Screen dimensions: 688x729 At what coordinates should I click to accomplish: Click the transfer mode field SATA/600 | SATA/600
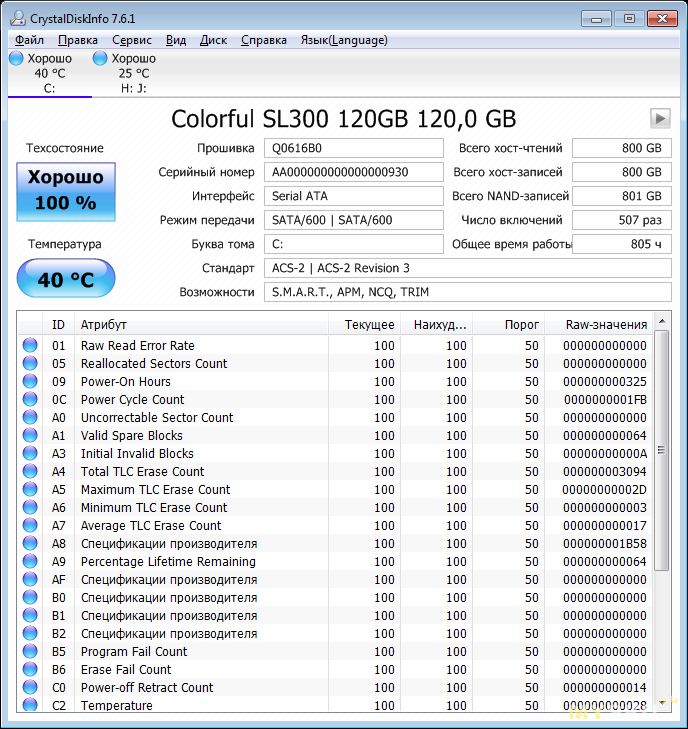point(354,220)
